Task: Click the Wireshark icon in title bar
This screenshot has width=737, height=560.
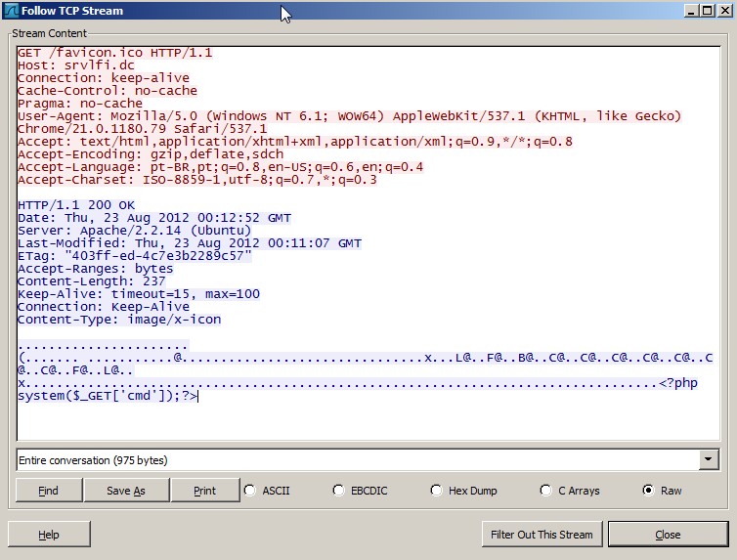Action: pyautogui.click(x=12, y=11)
